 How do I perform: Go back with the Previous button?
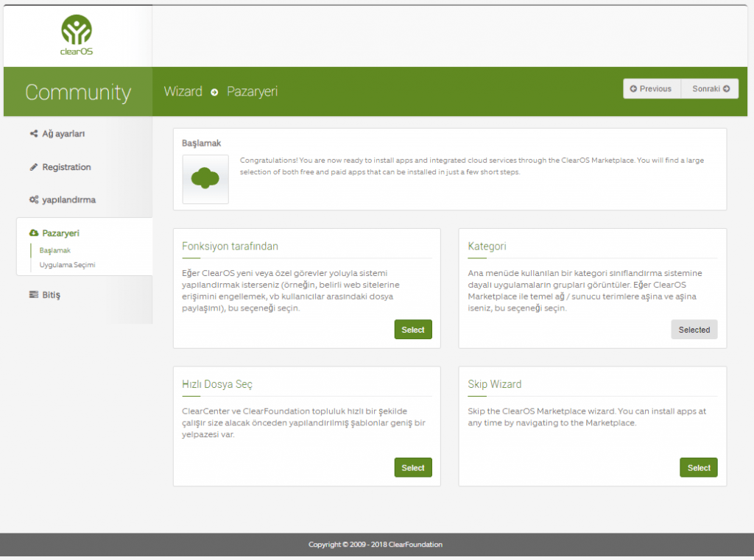pos(652,89)
